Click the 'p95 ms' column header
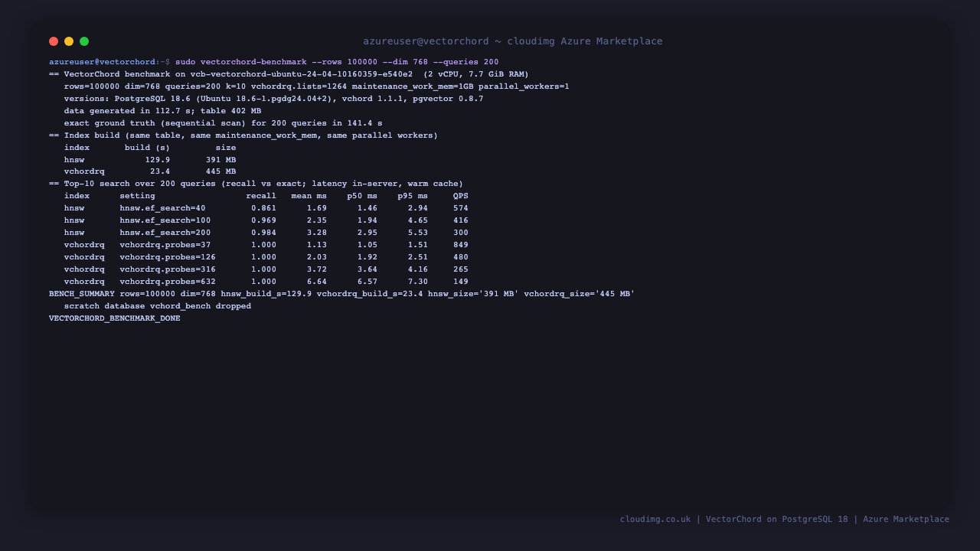This screenshot has width=980, height=551. point(413,196)
